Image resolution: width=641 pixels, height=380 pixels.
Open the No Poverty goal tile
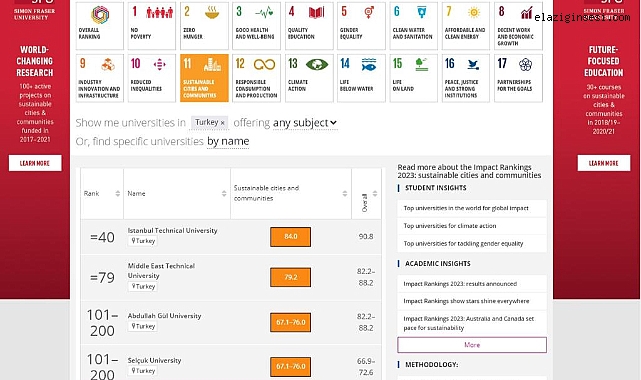pos(152,26)
